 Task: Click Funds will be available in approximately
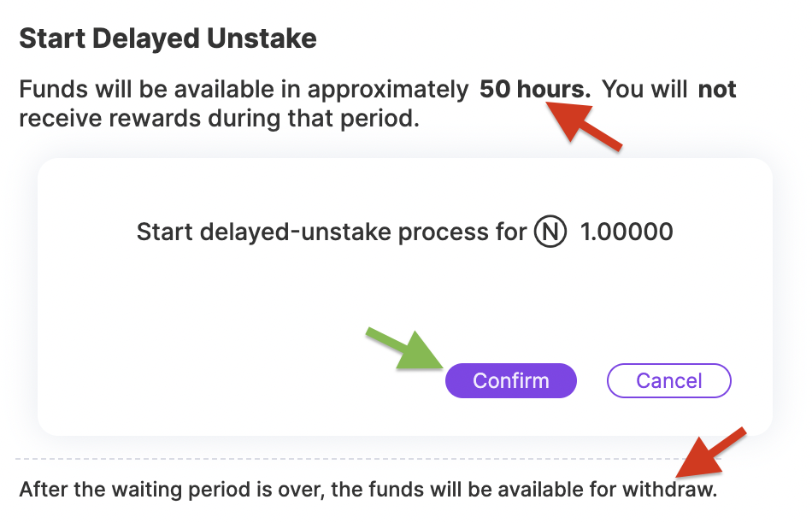pos(244,89)
